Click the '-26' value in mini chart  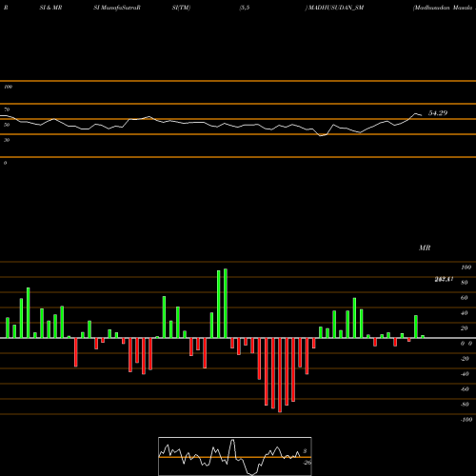click(307, 463)
